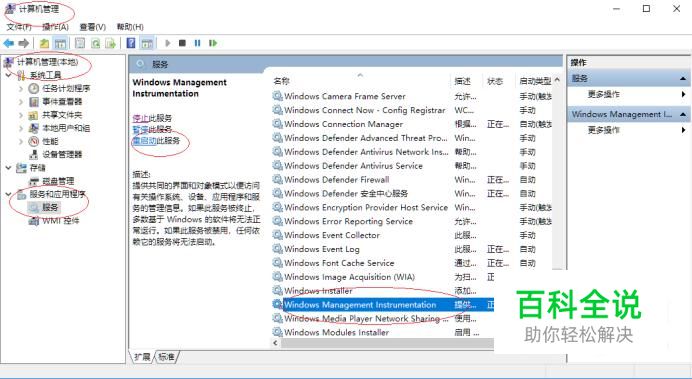Viewport: 692px width, 379px height.
Task: Collapse the 存储 tree node
Action: 8,168
